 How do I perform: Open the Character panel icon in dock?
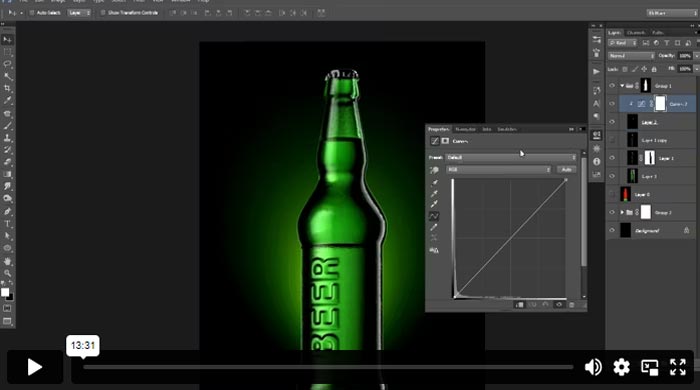click(596, 104)
